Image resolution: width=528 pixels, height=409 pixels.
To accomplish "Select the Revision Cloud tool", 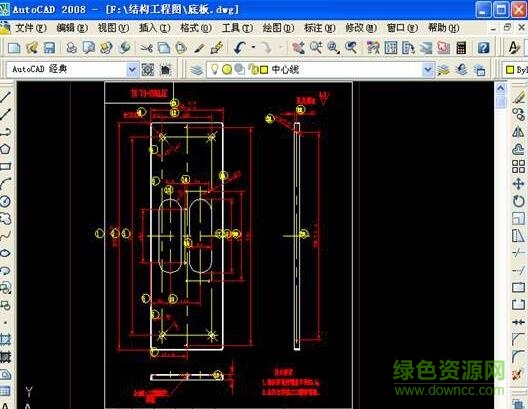I will click(x=6, y=218).
